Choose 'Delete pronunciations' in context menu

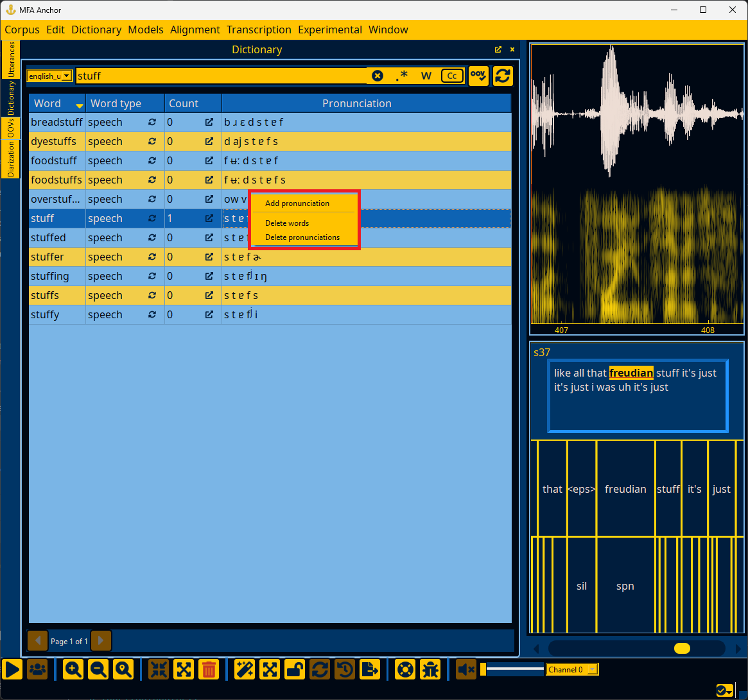(x=304, y=237)
